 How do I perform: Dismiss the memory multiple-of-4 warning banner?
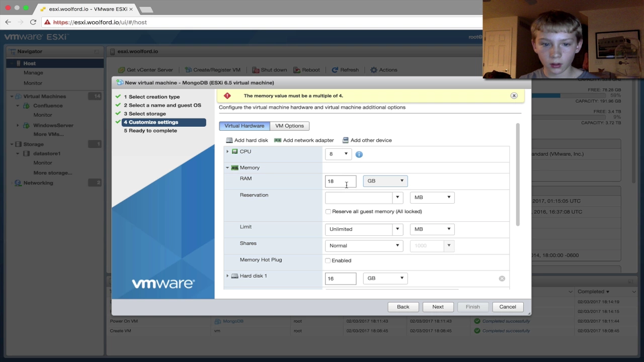tap(514, 96)
